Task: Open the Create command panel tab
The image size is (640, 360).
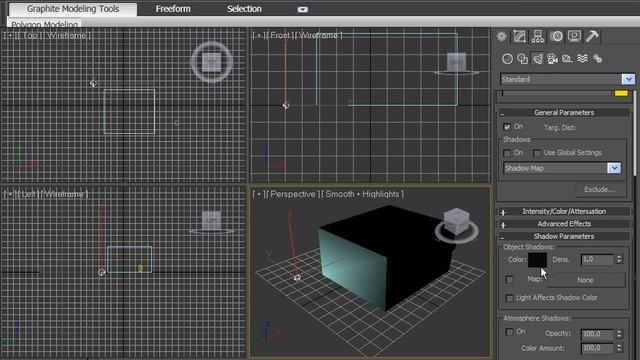Action: pos(502,37)
